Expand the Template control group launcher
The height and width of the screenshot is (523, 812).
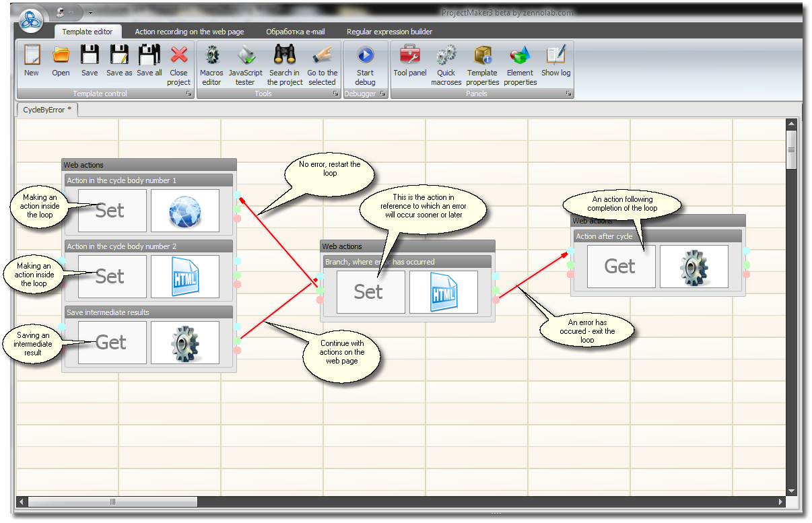pyautogui.click(x=189, y=94)
